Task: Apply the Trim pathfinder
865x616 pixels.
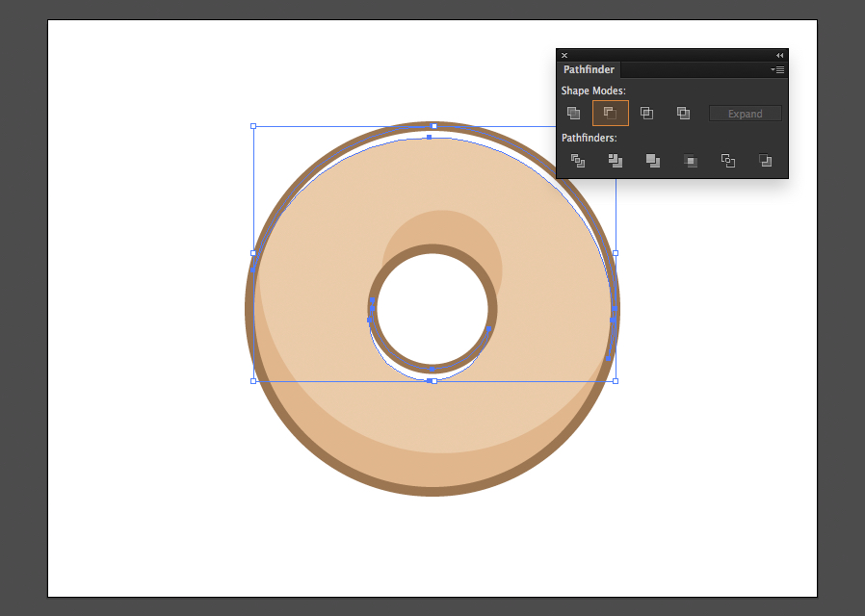Action: click(616, 161)
